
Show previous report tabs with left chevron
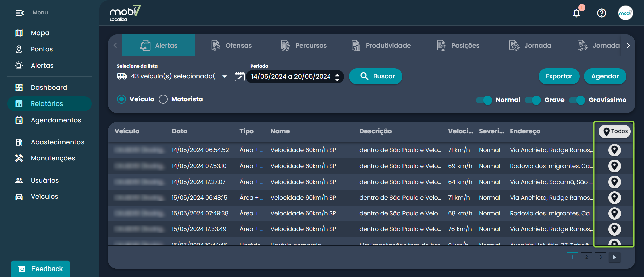(115, 45)
